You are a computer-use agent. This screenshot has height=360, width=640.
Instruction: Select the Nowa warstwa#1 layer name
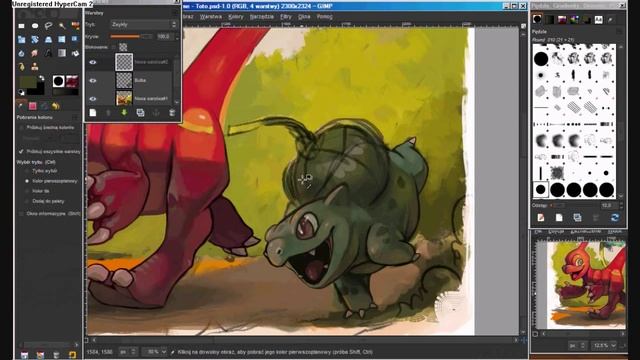[151, 98]
